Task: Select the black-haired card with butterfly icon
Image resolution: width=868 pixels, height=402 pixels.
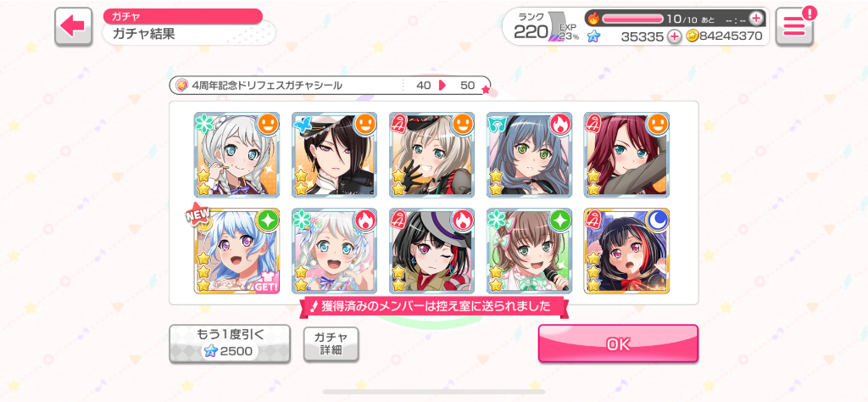Action: 334,154
